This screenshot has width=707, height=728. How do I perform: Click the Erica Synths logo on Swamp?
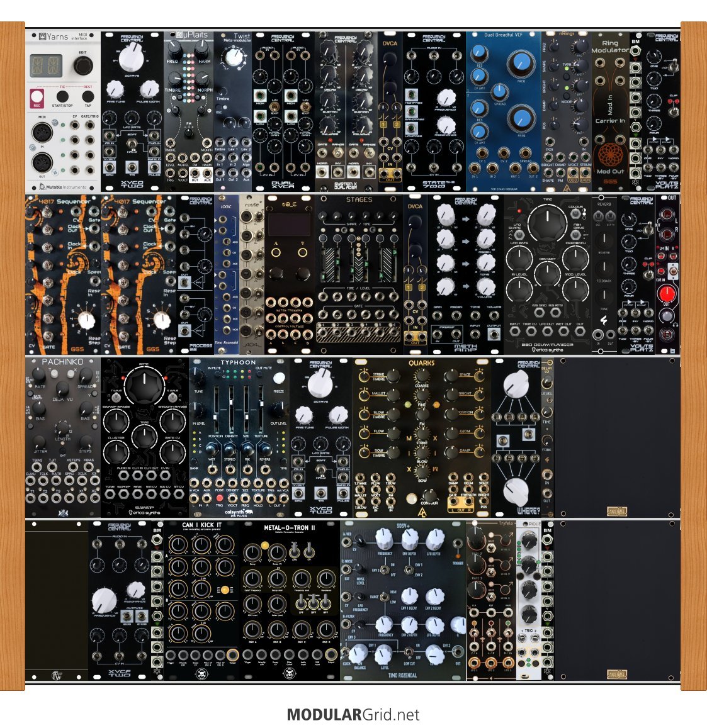pos(144,512)
